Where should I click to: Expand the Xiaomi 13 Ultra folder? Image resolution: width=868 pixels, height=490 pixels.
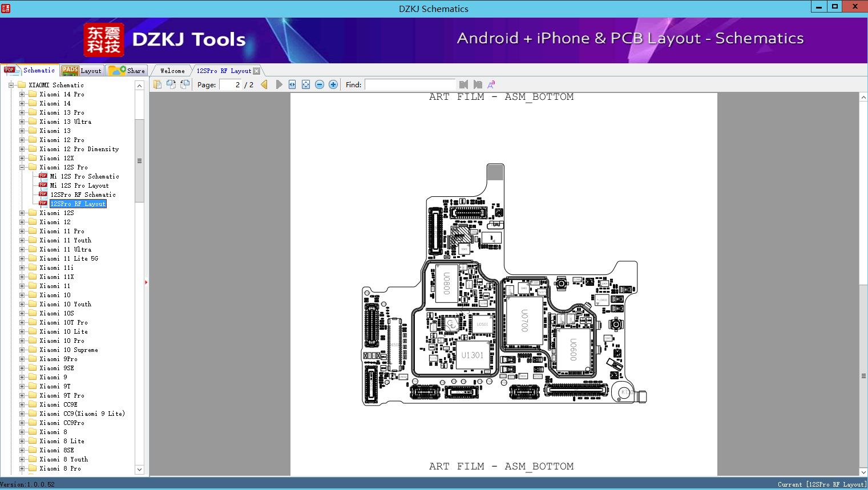(x=22, y=122)
